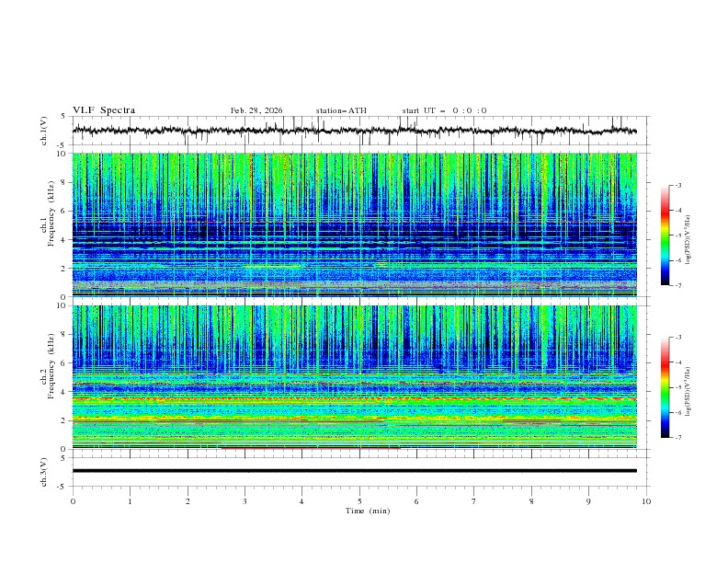Click time axis tick label "0"

pos(73,501)
